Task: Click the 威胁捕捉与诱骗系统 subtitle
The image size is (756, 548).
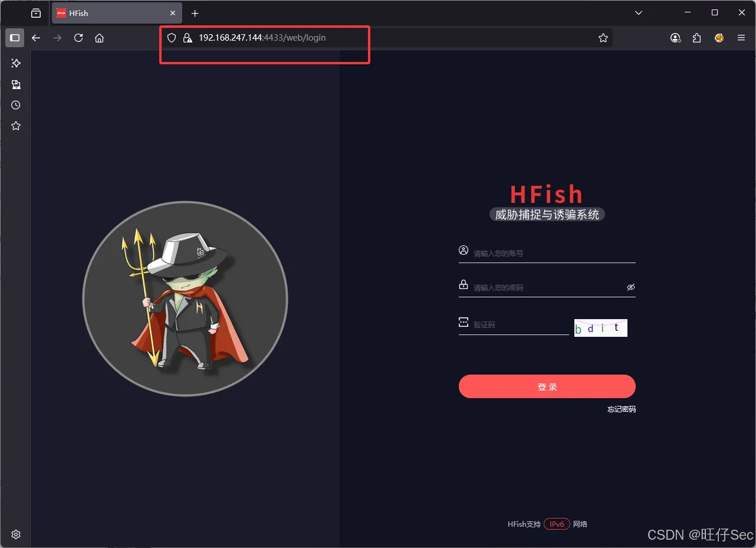Action: tap(547, 215)
